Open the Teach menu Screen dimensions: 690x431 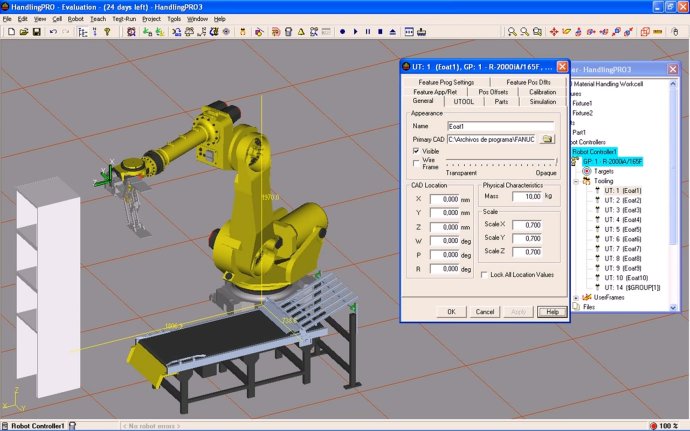(x=97, y=18)
